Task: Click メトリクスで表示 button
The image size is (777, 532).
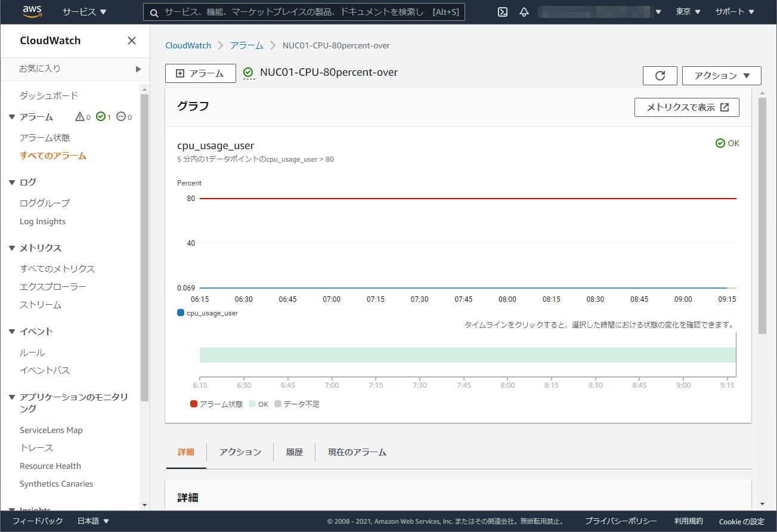Action: [x=687, y=107]
